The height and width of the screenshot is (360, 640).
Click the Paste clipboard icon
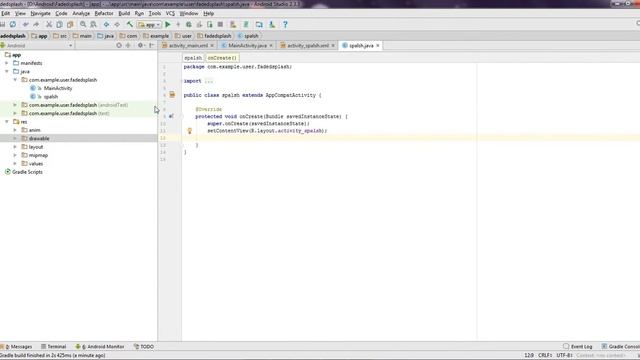point(70,24)
